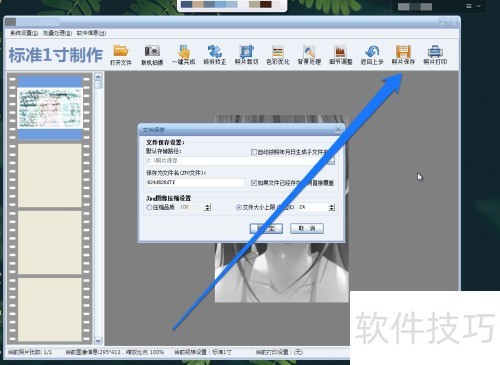Click the filmstrip scrollbar down arrow
The width and height of the screenshot is (500, 365).
coord(98,340)
